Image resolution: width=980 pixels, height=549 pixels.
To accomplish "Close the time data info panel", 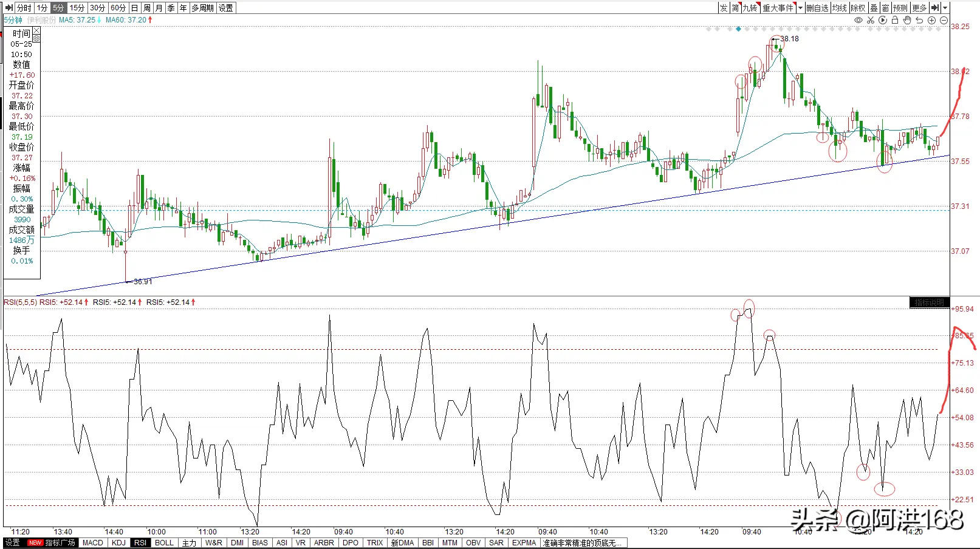I will (x=36, y=30).
